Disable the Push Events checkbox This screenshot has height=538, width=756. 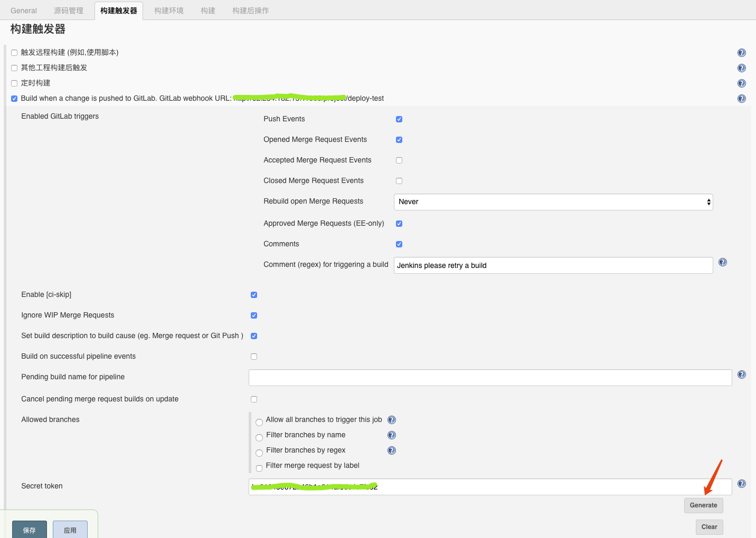point(399,119)
